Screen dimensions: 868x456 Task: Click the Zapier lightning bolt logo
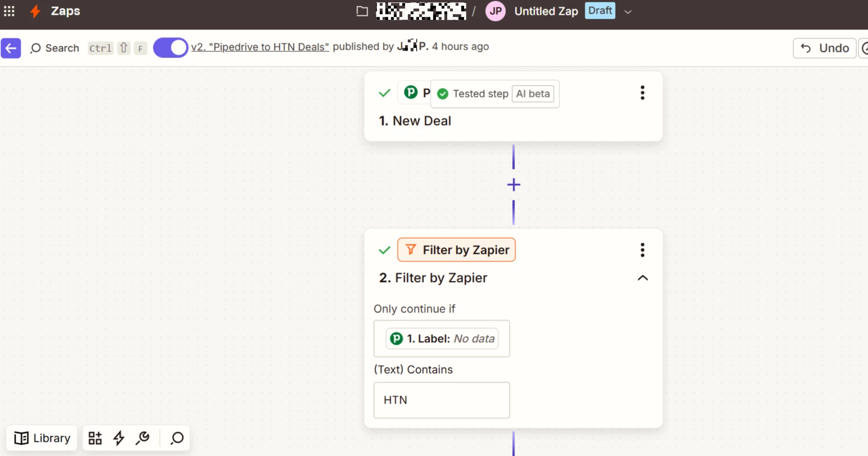coord(35,11)
